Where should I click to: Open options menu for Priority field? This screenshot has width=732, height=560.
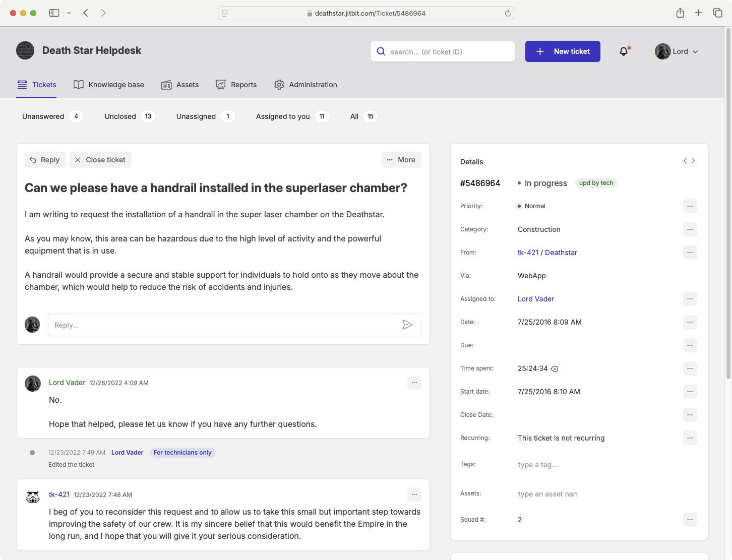tap(690, 206)
